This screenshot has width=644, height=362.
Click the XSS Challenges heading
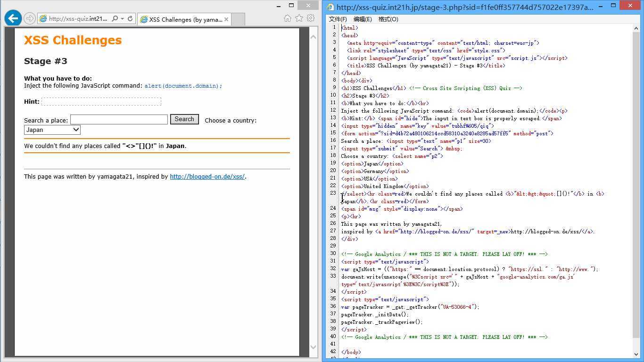[73, 41]
